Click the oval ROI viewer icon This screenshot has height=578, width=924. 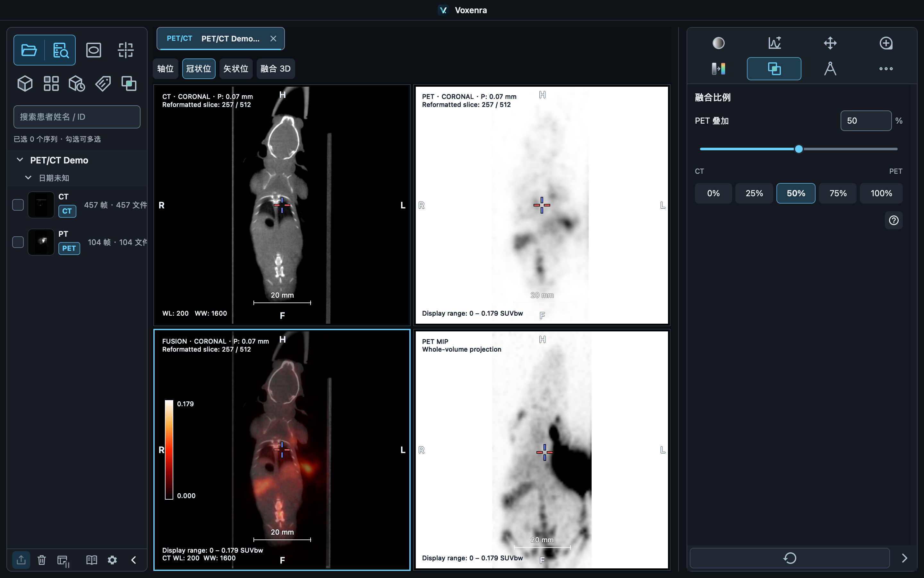94,50
